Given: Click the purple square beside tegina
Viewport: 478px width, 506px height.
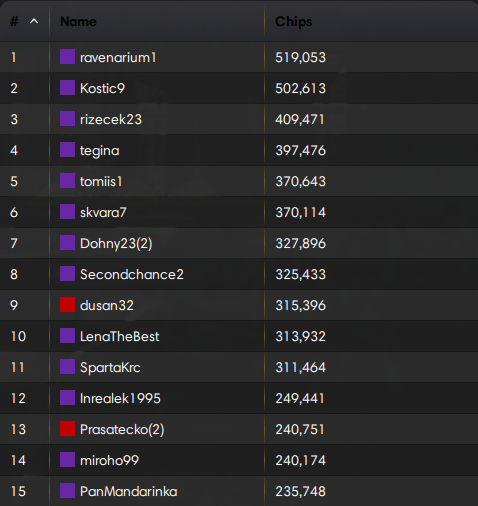Looking at the screenshot, I should (67, 150).
